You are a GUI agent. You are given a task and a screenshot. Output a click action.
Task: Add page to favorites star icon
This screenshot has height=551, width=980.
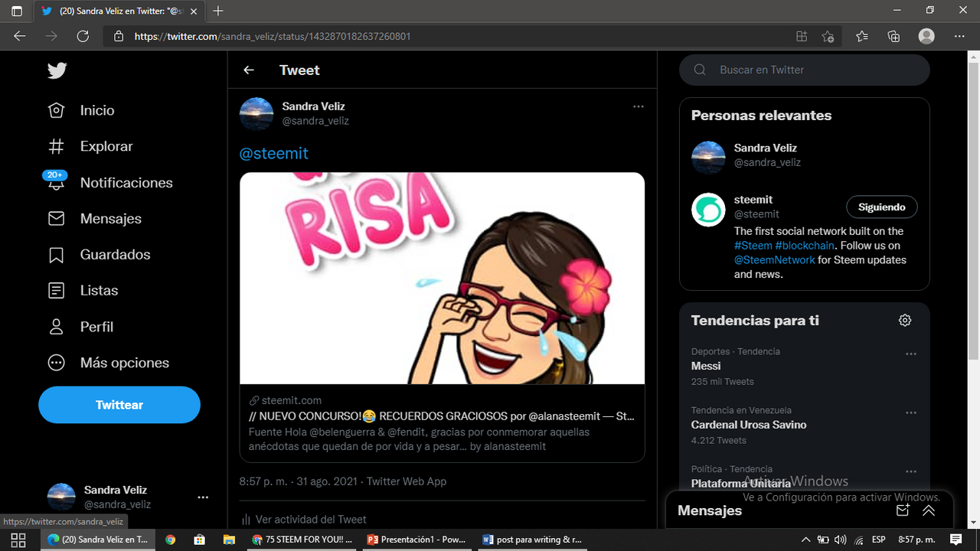tap(828, 36)
